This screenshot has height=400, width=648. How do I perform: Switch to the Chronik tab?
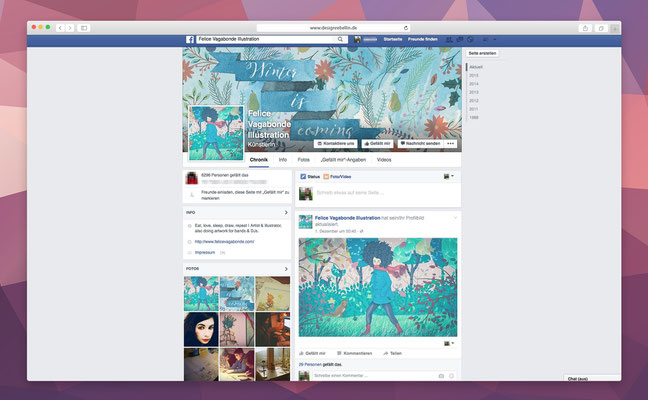pyautogui.click(x=259, y=160)
